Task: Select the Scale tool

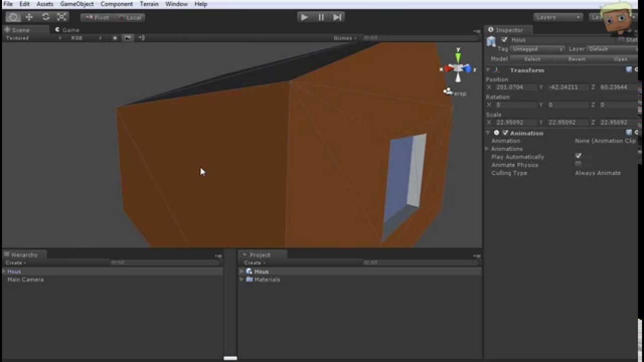Action: (x=62, y=17)
